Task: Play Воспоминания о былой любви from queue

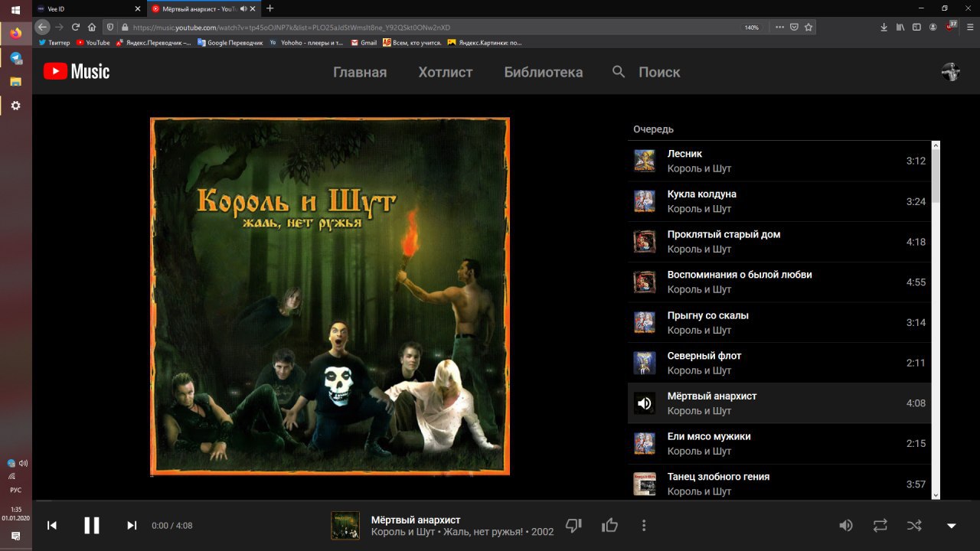Action: pos(779,282)
